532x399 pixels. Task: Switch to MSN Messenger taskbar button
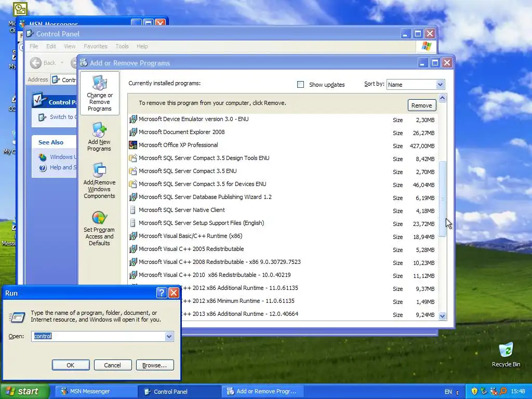click(95, 391)
